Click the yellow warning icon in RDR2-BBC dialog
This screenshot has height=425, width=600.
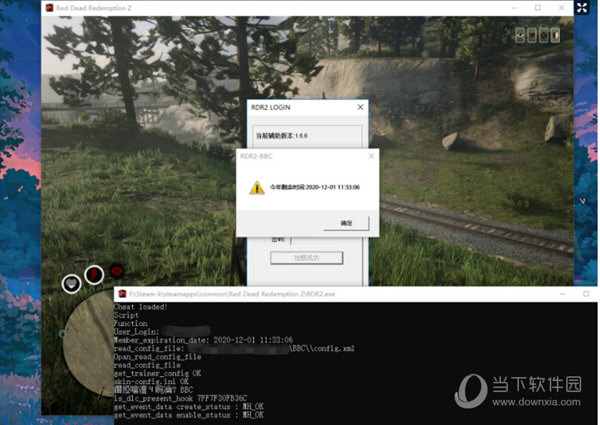257,187
